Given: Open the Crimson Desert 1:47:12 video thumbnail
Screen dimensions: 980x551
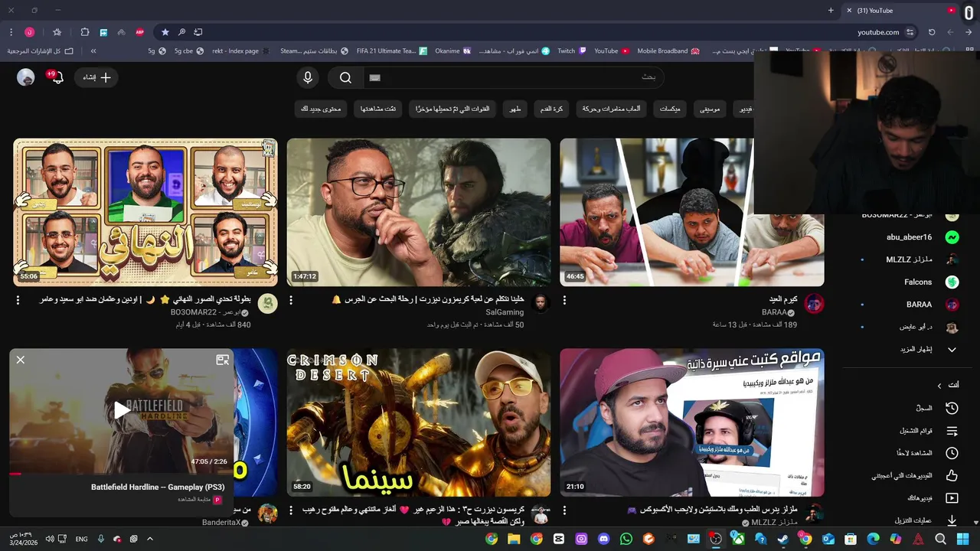Looking at the screenshot, I should pos(419,212).
